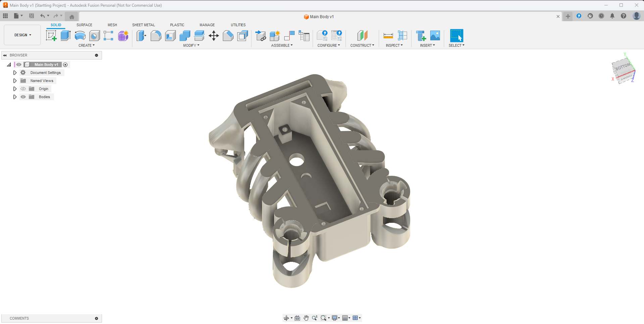
Task: Switch to the Surface tab
Action: point(84,25)
